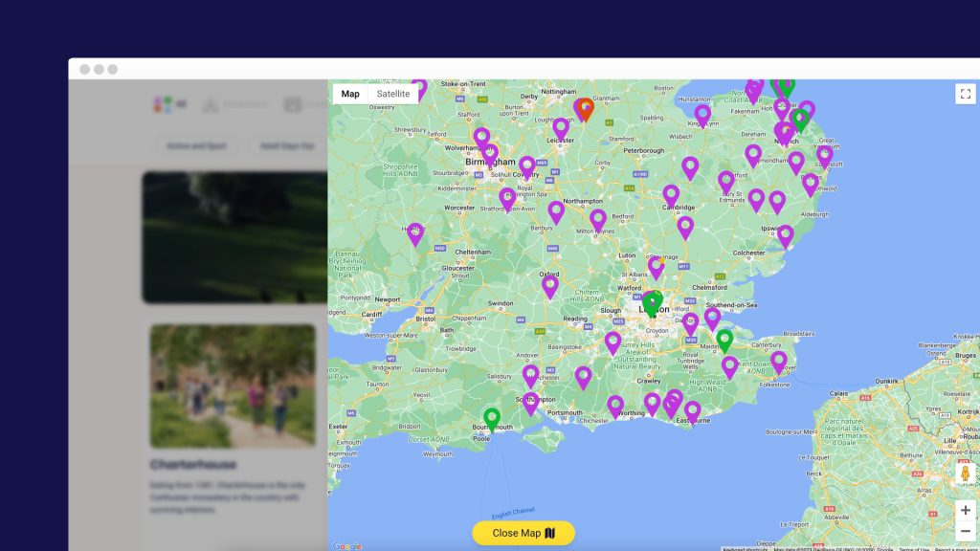This screenshot has height=551, width=980.
Task: Select the purple pin at Coventry
Action: [x=527, y=166]
